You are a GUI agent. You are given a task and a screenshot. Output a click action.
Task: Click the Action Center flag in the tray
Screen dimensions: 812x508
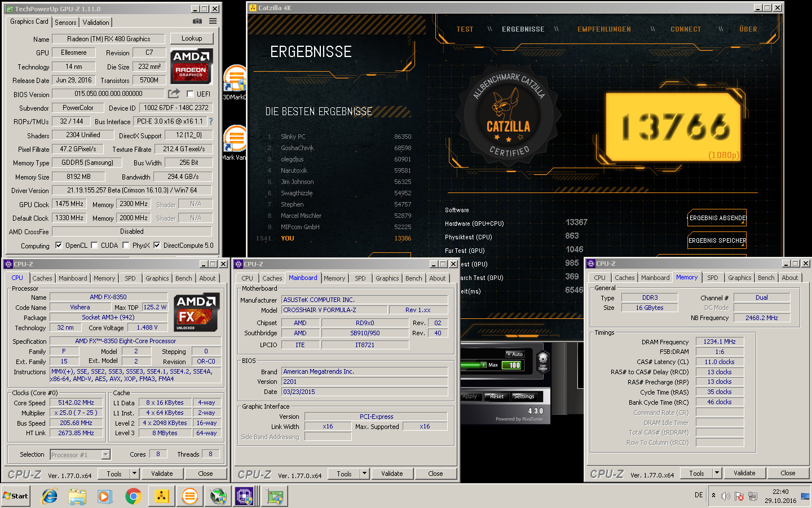tap(739, 496)
